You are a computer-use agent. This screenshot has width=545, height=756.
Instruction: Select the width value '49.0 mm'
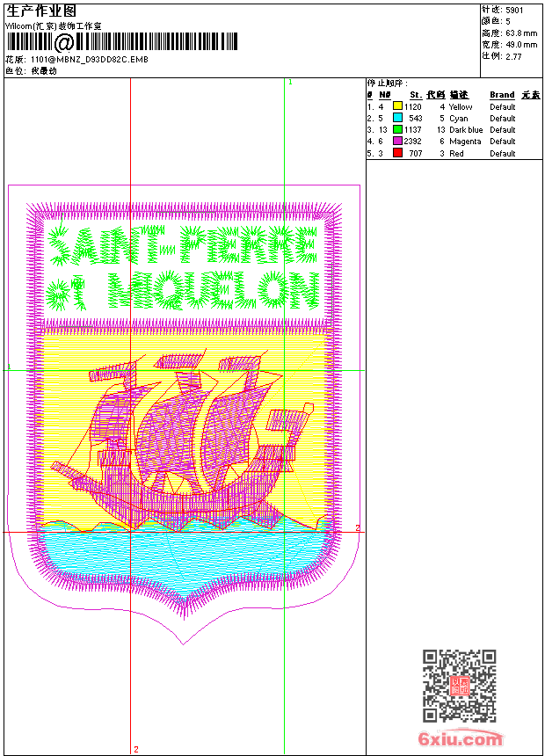coord(521,45)
